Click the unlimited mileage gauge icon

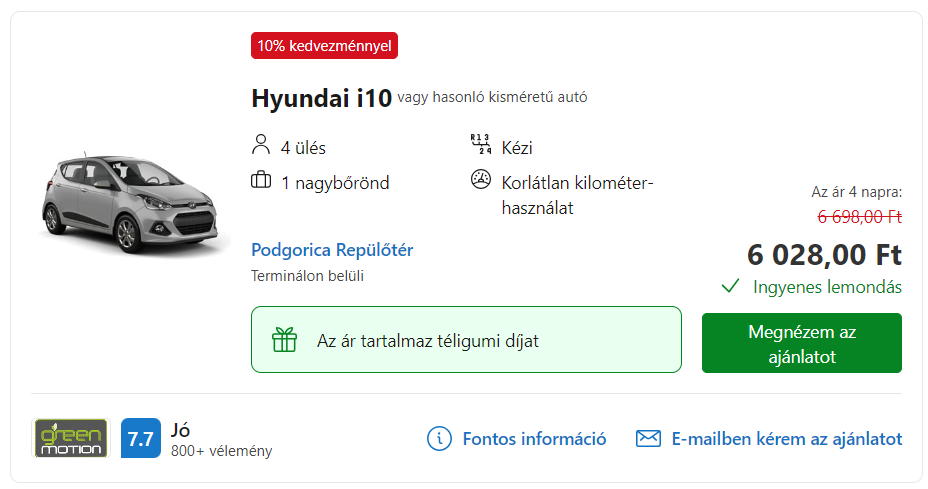[481, 179]
